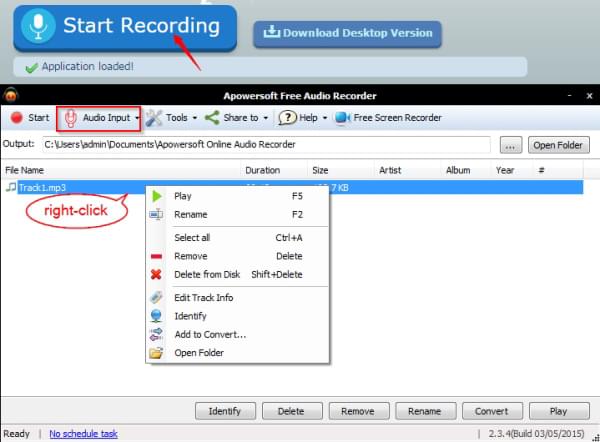The height and width of the screenshot is (442, 600).
Task: Expand the Audio Input dropdown arrow
Action: 137,118
